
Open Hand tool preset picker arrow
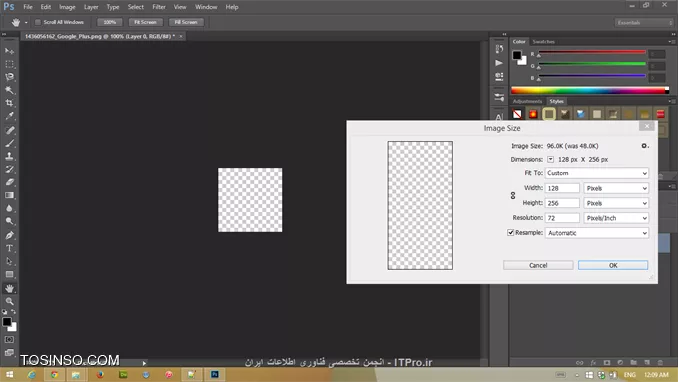pos(26,22)
